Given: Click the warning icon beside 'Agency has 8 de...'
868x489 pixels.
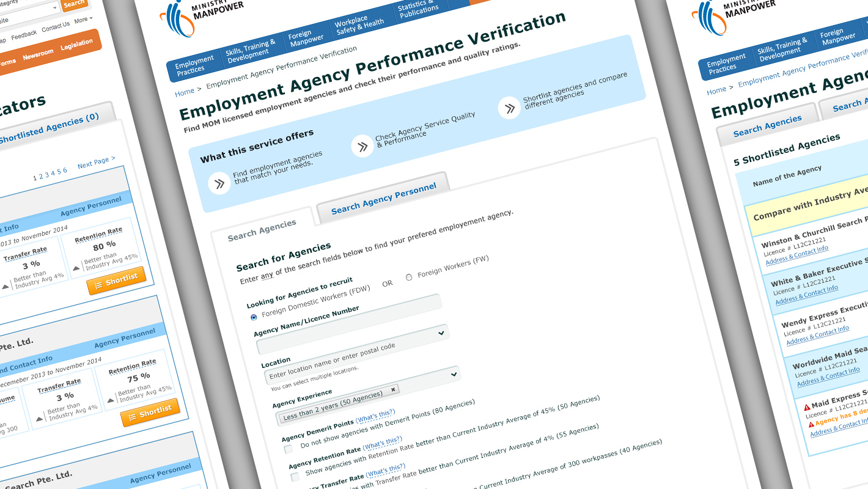Looking at the screenshot, I should click(811, 424).
